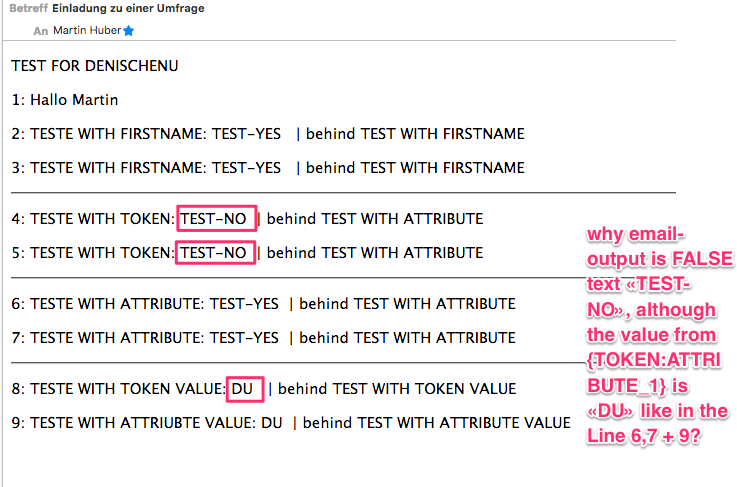737x487 pixels.
Task: Click line 2 text behind TEST WITH FIRSTNAME
Action: 415,134
